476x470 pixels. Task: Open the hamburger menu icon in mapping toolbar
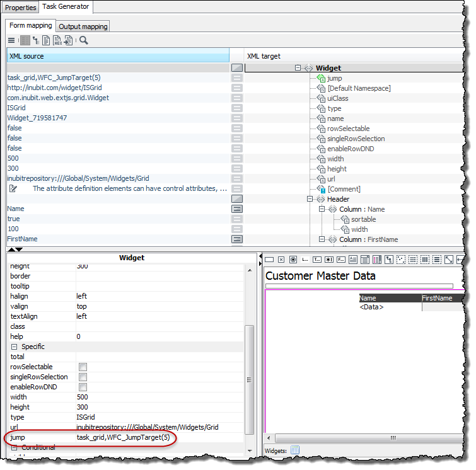pos(11,40)
